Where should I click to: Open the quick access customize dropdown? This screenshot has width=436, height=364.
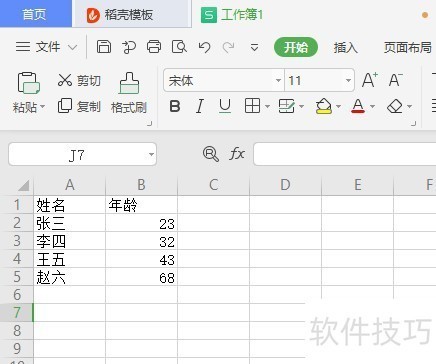coord(254,48)
